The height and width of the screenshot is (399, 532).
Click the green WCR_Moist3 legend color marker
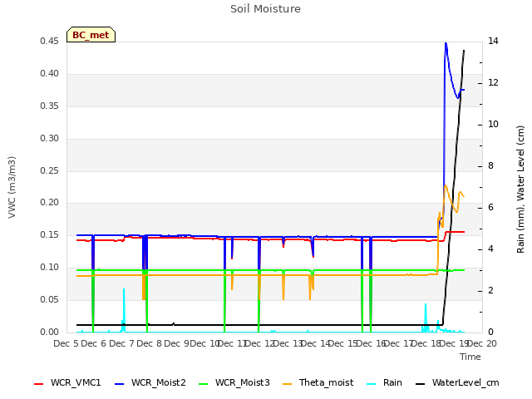pyautogui.click(x=203, y=384)
